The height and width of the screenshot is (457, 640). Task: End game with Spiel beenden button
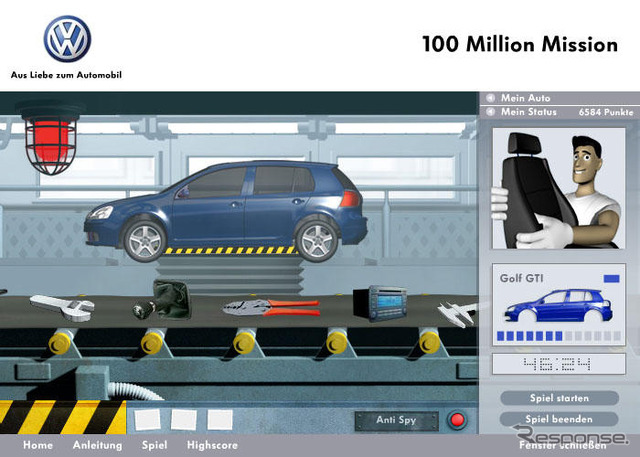coord(559,419)
